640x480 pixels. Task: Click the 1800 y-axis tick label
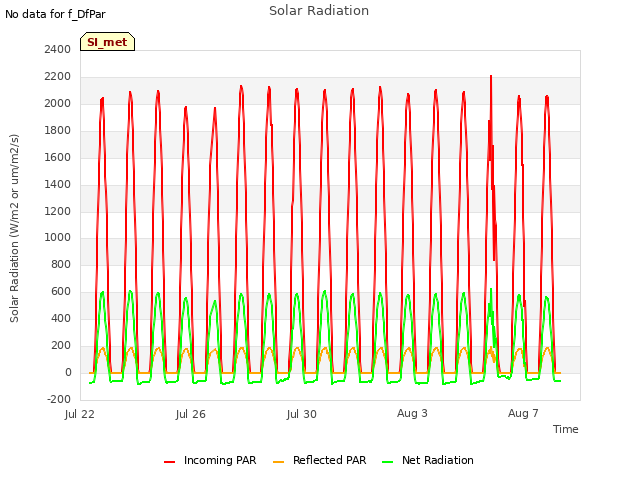click(x=58, y=131)
